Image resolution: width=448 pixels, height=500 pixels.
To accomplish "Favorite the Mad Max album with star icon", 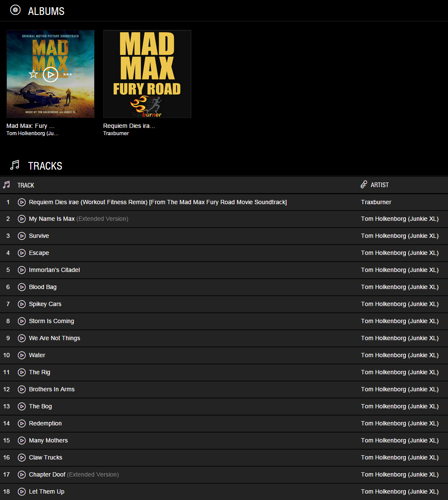I will click(33, 74).
